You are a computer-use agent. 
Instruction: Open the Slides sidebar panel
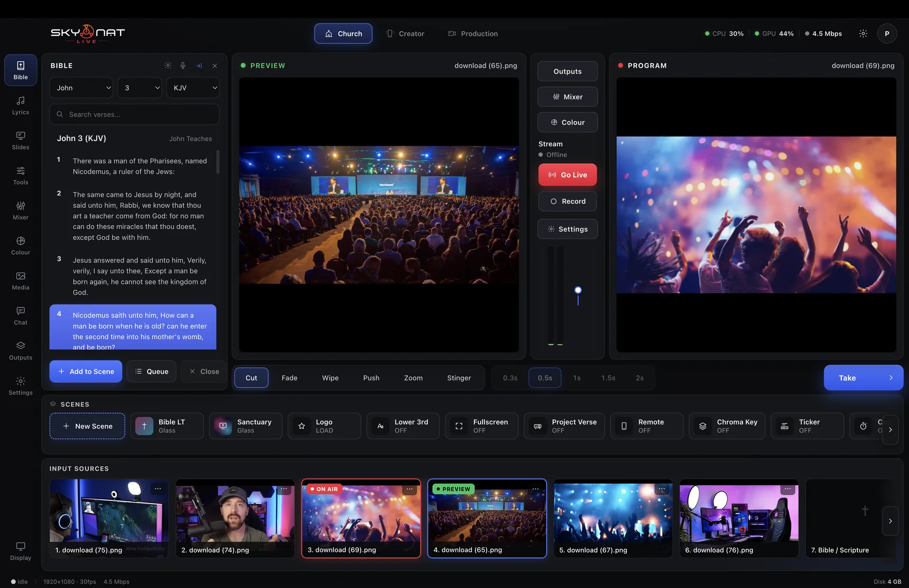(20, 140)
